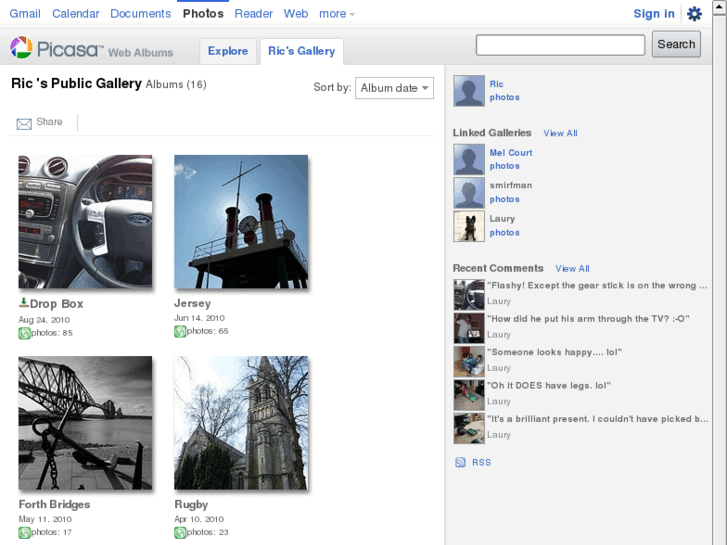Click the Forth Bridges album title
This screenshot has height=545, width=727.
[x=54, y=505]
